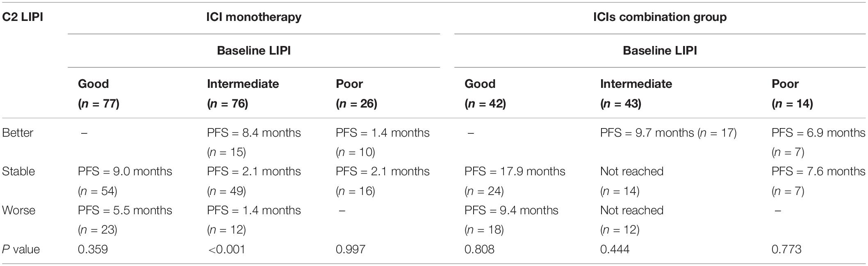
Task: Select the 0.773 P value cell
Action: pos(786,249)
